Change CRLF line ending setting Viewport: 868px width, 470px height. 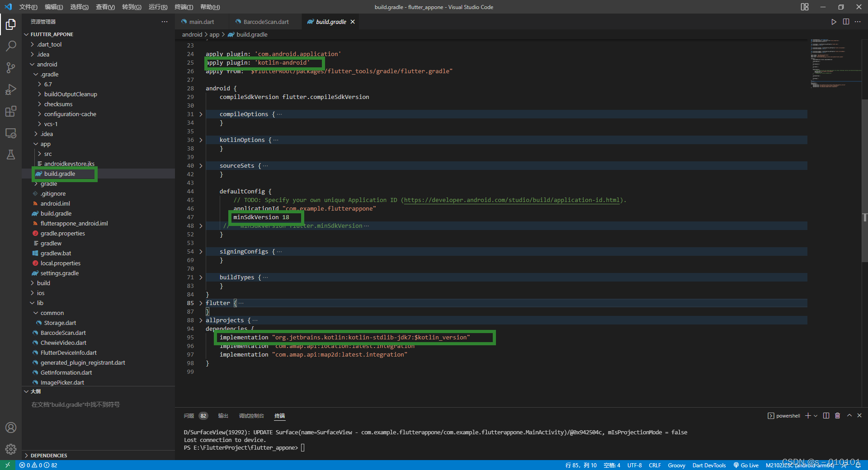655,465
